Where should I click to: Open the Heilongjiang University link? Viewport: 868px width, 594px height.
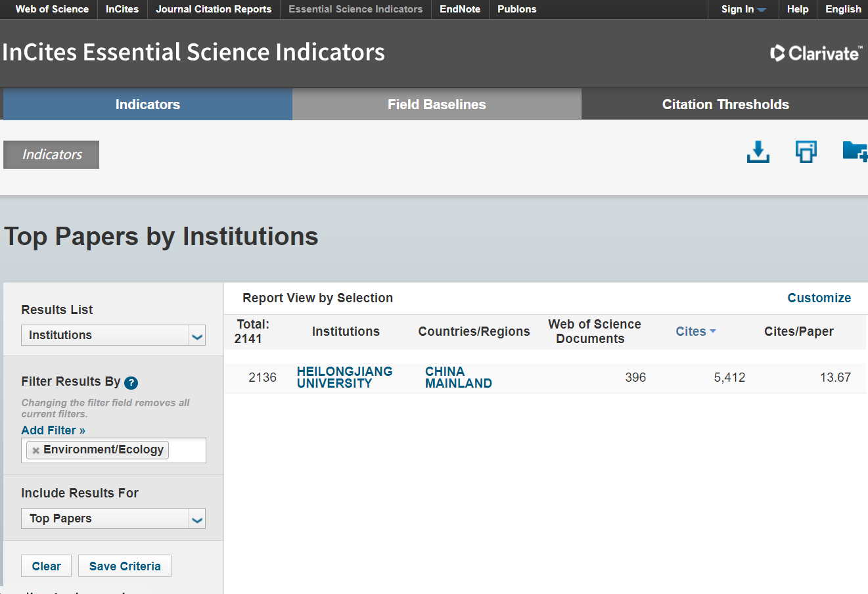tap(344, 377)
